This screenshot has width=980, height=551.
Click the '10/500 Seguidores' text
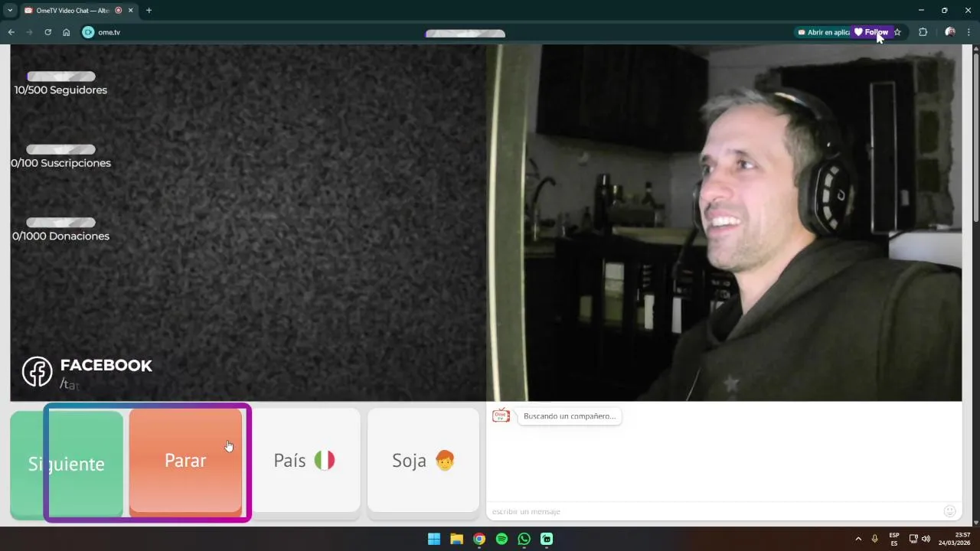60,90
